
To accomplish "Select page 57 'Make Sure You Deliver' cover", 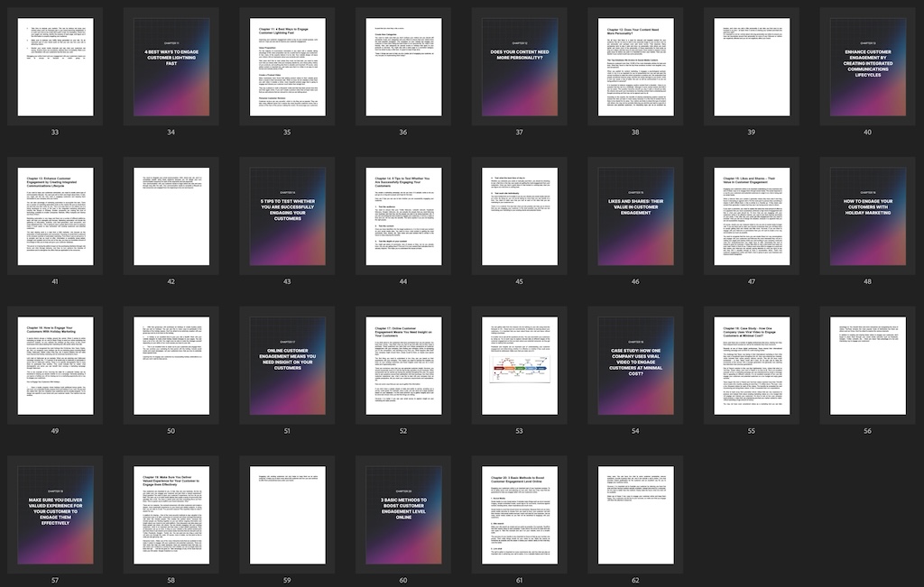I will 55,515.
